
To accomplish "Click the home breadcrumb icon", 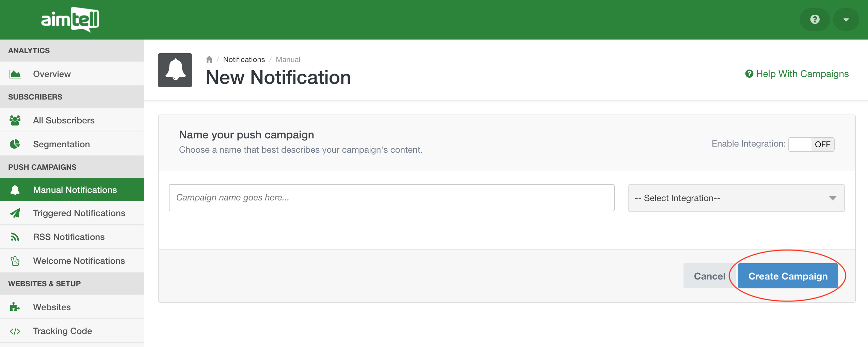I will pos(209,60).
